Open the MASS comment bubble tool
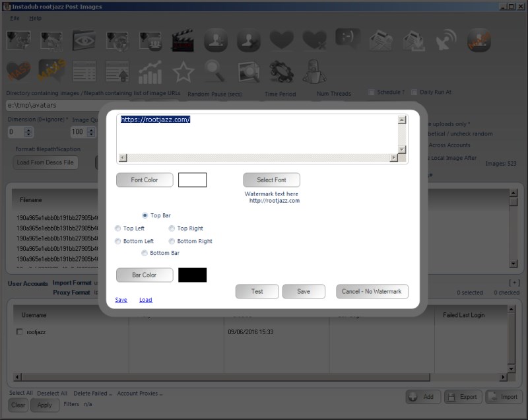This screenshot has height=420, width=528. tap(51, 71)
